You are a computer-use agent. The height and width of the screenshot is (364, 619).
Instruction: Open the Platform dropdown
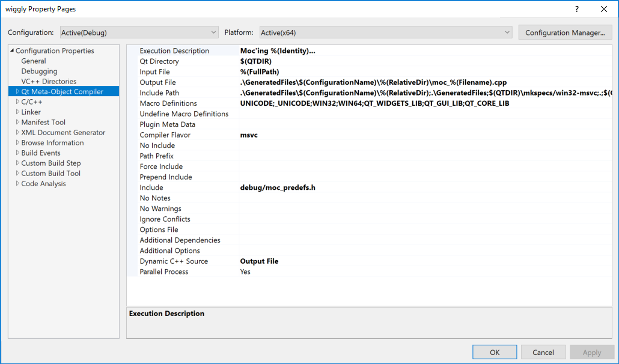click(385, 32)
